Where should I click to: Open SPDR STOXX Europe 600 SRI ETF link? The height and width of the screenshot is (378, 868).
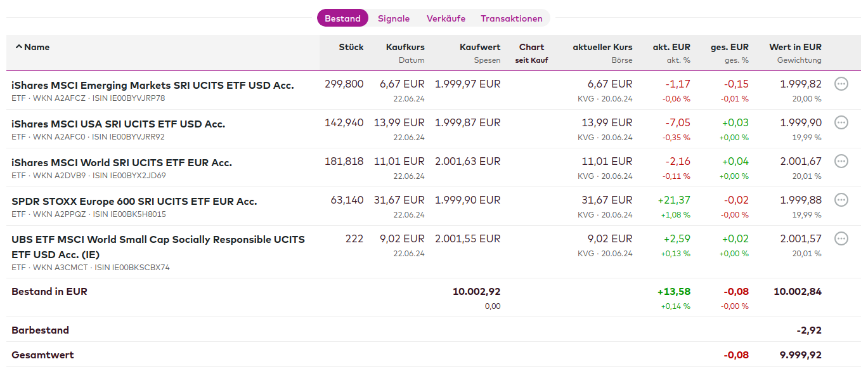click(134, 201)
